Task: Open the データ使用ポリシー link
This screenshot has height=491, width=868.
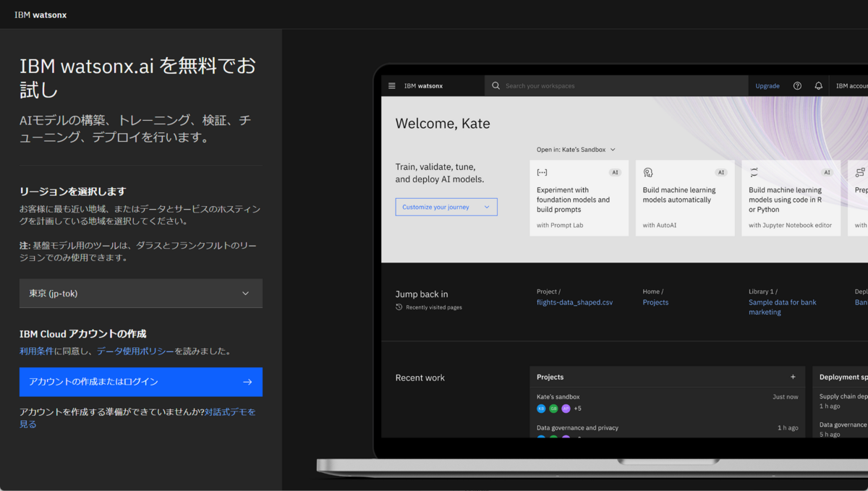Action: pos(135,351)
